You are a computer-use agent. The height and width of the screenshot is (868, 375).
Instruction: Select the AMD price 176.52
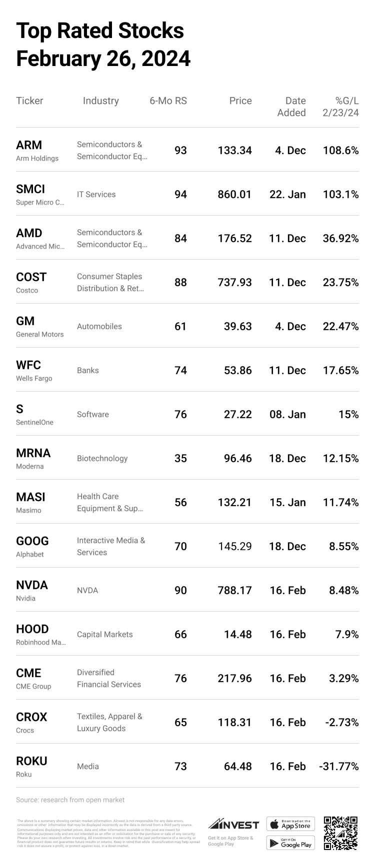click(x=234, y=238)
